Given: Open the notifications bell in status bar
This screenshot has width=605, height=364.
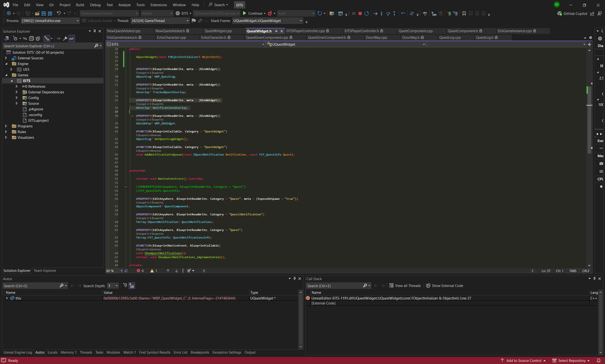Looking at the screenshot, I should [x=598, y=360].
